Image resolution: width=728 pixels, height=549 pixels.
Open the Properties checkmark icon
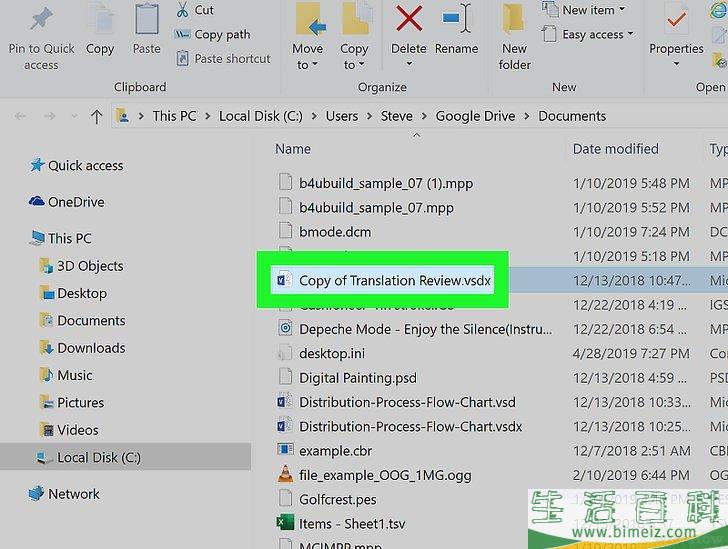[x=676, y=20]
